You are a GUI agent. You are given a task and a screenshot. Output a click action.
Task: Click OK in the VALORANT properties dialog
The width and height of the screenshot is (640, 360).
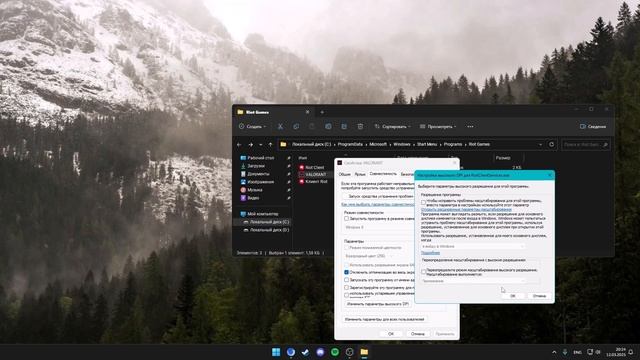tap(391, 334)
